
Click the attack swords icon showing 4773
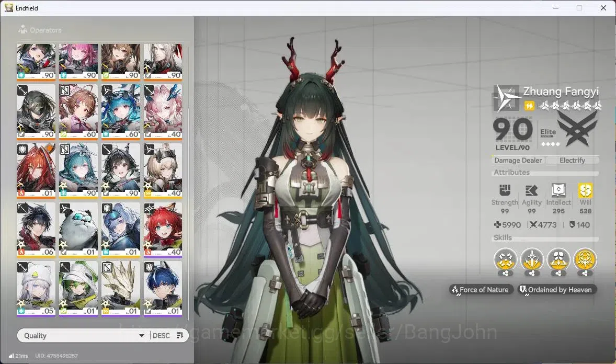click(533, 224)
